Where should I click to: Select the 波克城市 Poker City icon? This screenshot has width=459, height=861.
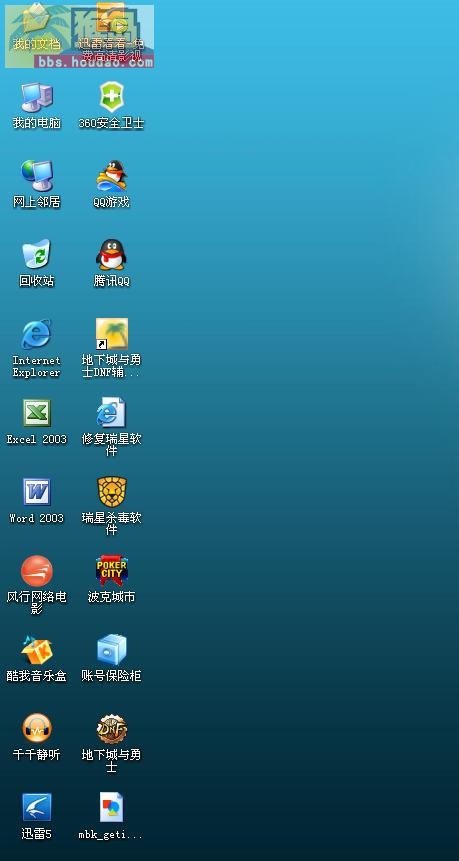[x=111, y=571]
